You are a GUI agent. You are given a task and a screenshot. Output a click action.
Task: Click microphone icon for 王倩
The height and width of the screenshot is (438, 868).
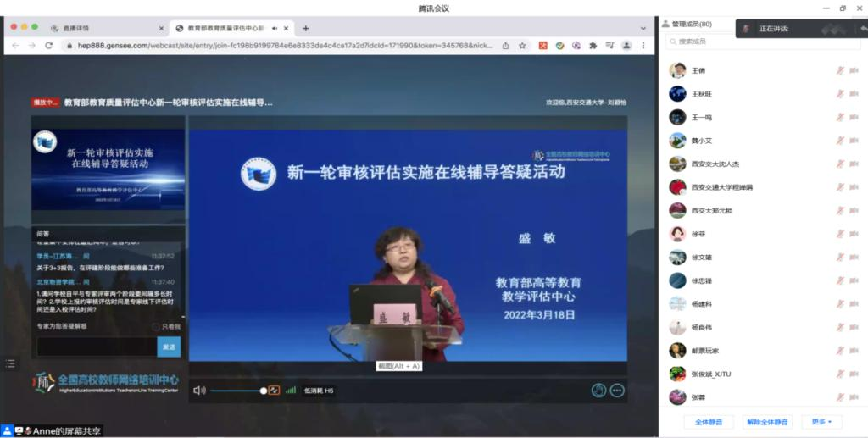pos(840,70)
